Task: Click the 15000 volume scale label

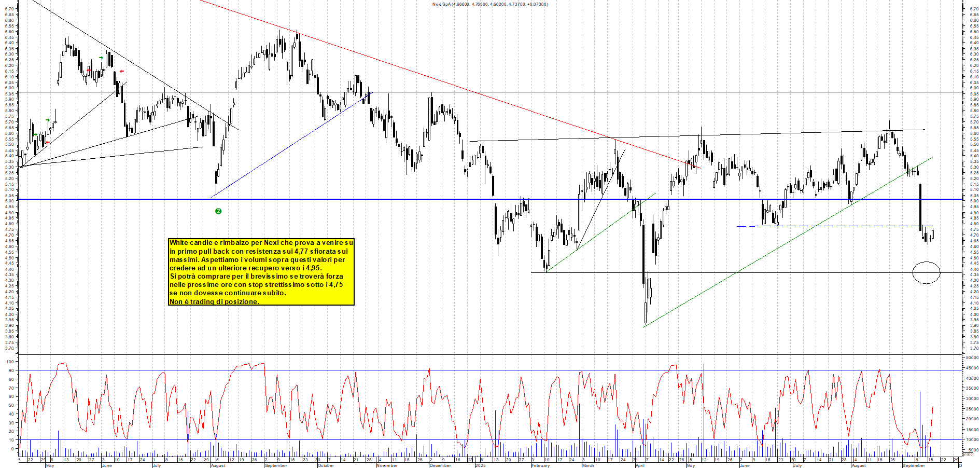Action: (972, 430)
